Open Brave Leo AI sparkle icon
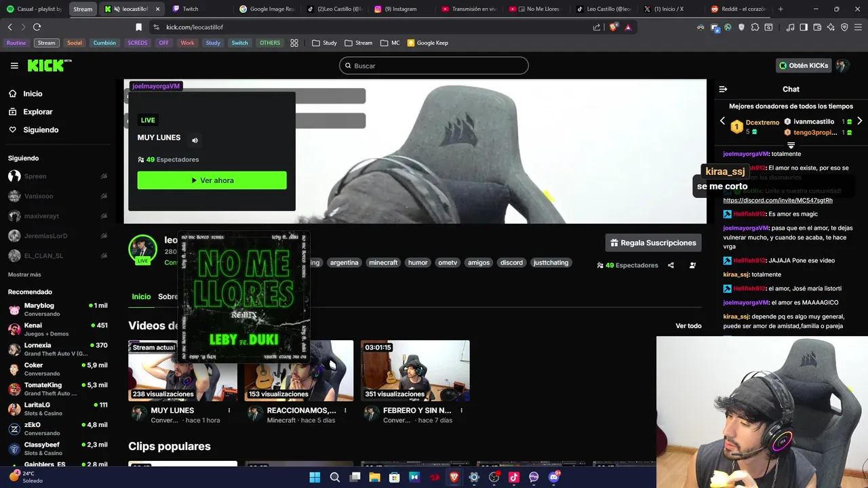Image resolution: width=868 pixels, height=488 pixels. (x=831, y=27)
